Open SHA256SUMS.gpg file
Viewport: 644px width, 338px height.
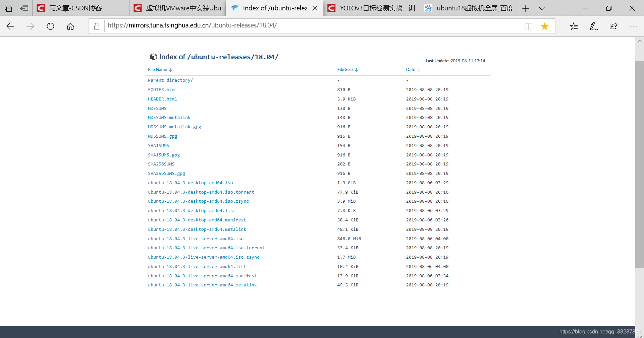tap(167, 174)
